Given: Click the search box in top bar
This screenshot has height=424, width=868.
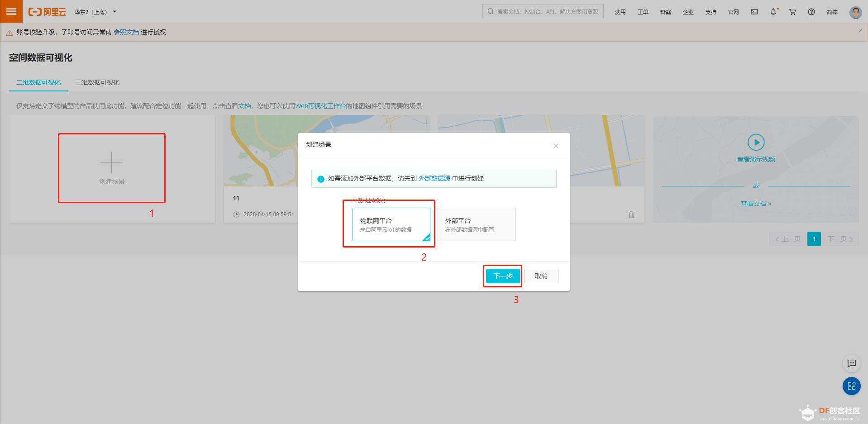Looking at the screenshot, I should [543, 12].
